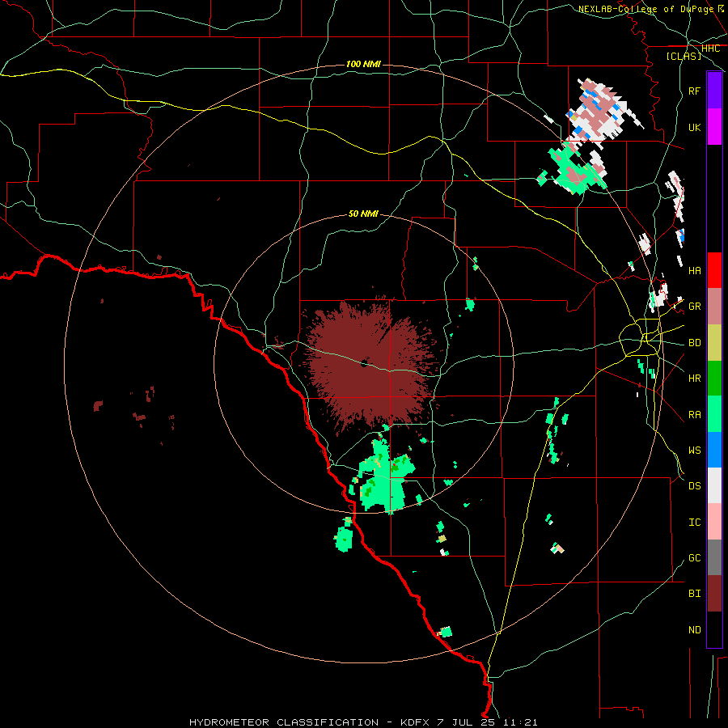The height and width of the screenshot is (728, 728).
Task: Click the BD legend label
Action: point(694,343)
